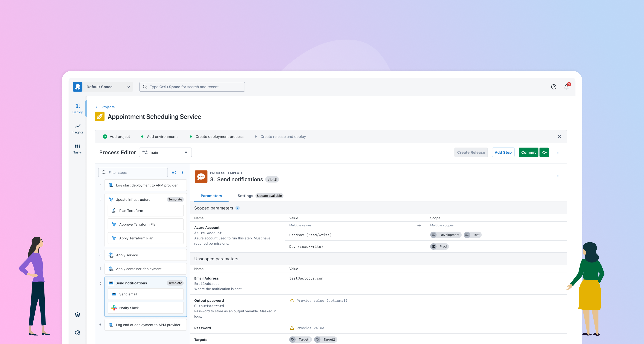This screenshot has width=644, height=344.
Task: Switch to the Settings tab
Action: (245, 196)
